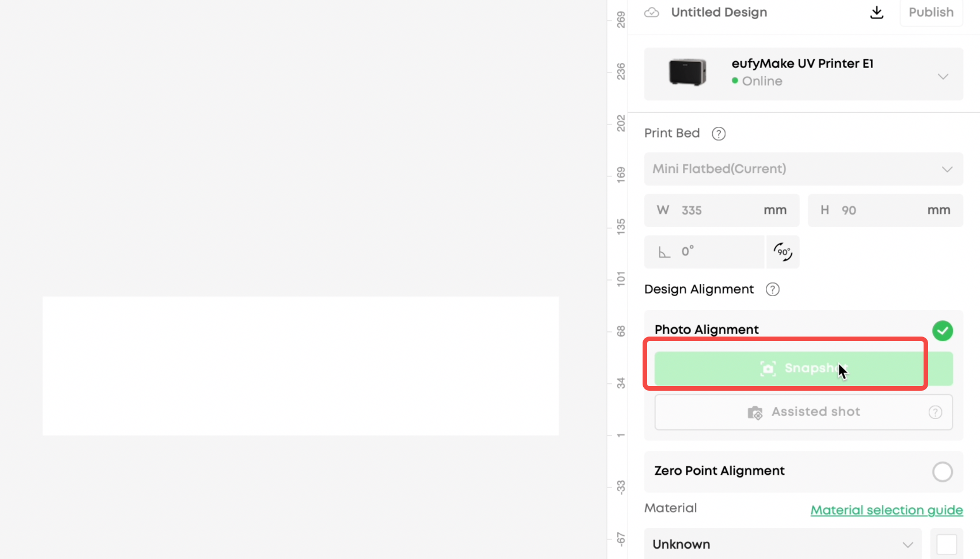
Task: Click the Print Bed help question icon
Action: click(x=718, y=134)
